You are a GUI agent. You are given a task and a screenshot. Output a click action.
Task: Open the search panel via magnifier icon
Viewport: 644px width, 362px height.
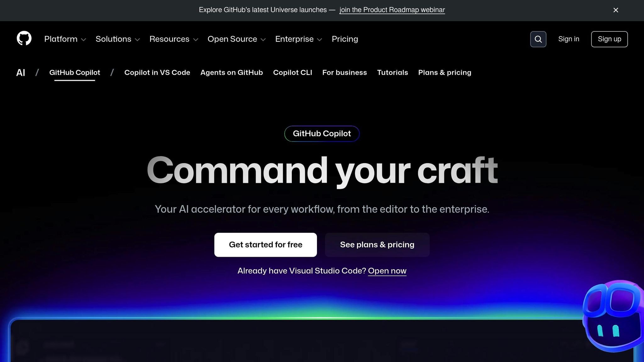point(538,39)
